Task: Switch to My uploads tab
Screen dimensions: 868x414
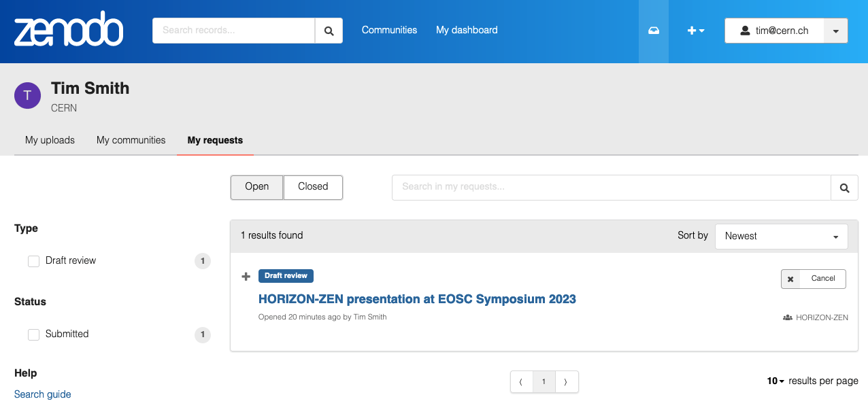Action: [50, 141]
